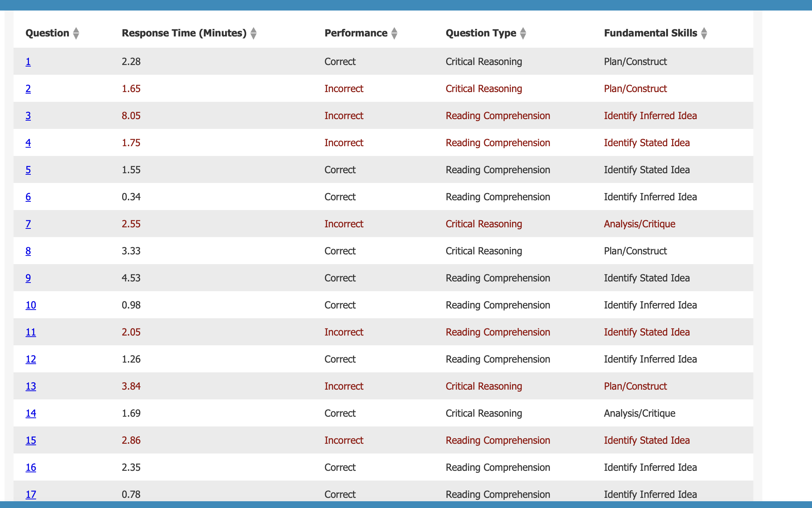
Task: Open incorrect question 7 link
Action: click(x=28, y=224)
